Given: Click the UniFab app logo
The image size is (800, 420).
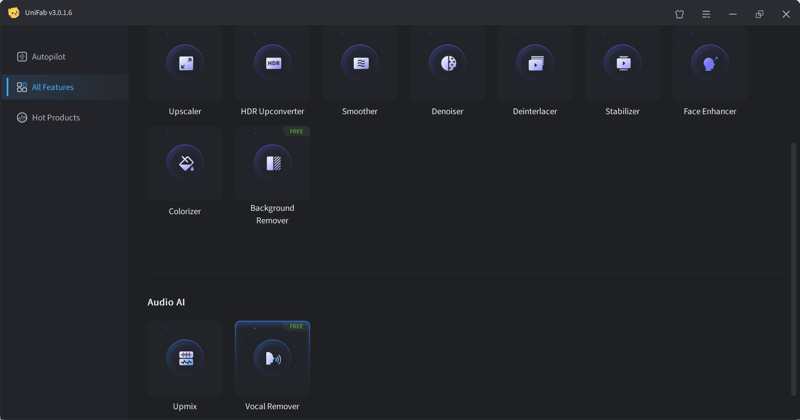Looking at the screenshot, I should tap(14, 13).
